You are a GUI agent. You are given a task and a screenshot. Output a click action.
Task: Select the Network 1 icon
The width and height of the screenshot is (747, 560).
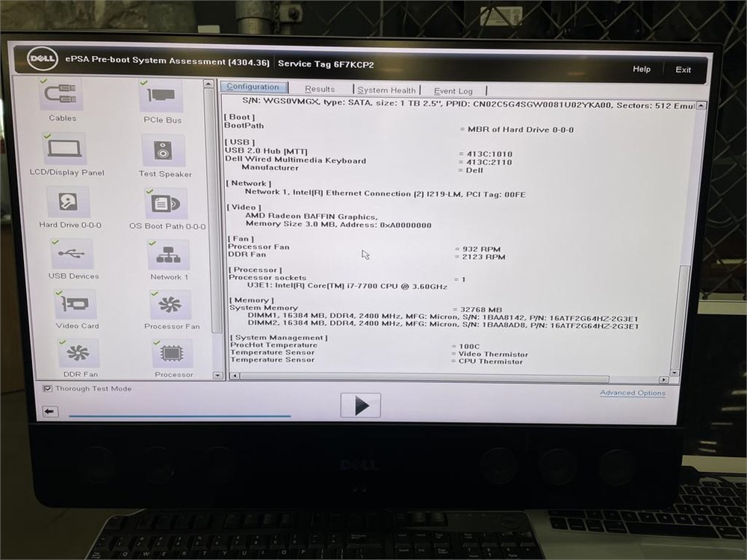(168, 255)
